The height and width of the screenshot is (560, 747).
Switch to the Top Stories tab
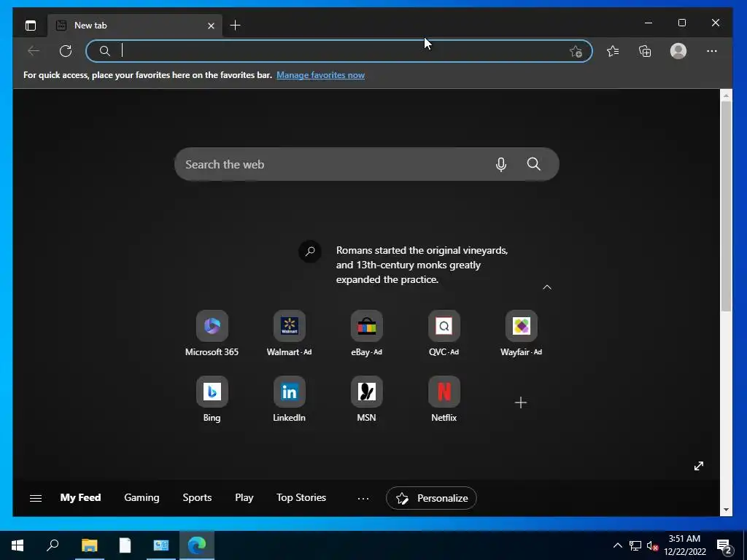point(301,497)
